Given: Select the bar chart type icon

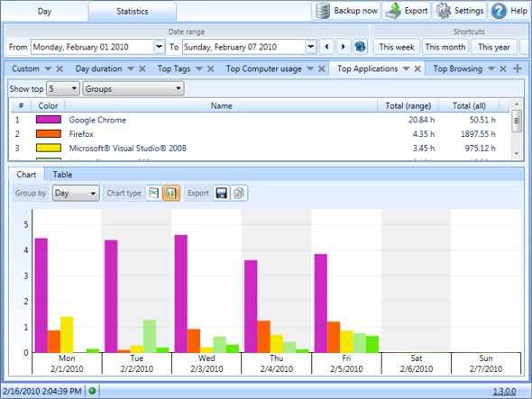Looking at the screenshot, I should point(171,194).
